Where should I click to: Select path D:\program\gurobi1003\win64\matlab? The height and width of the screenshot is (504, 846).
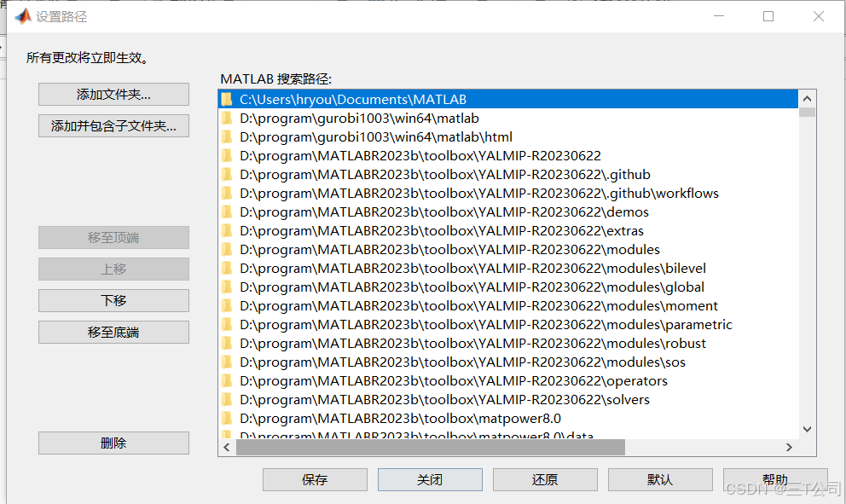[x=508, y=119]
